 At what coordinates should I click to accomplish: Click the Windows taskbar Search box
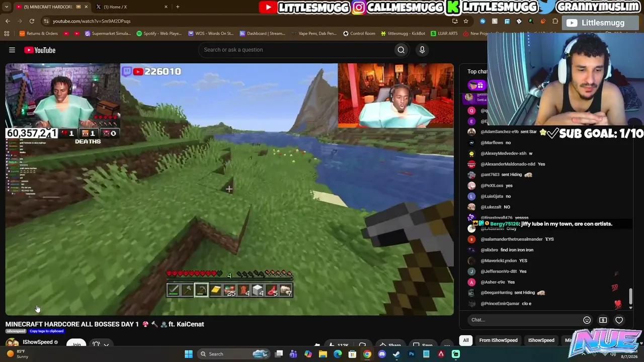point(233,354)
